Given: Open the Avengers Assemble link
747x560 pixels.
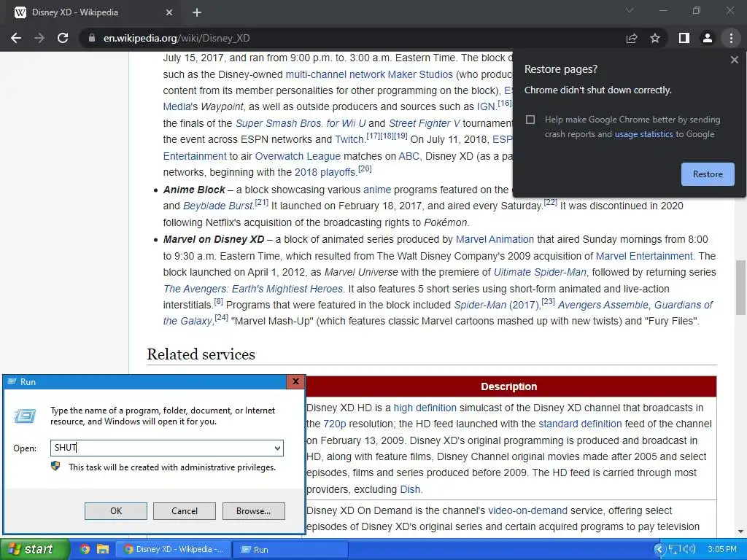Looking at the screenshot, I should point(603,306).
